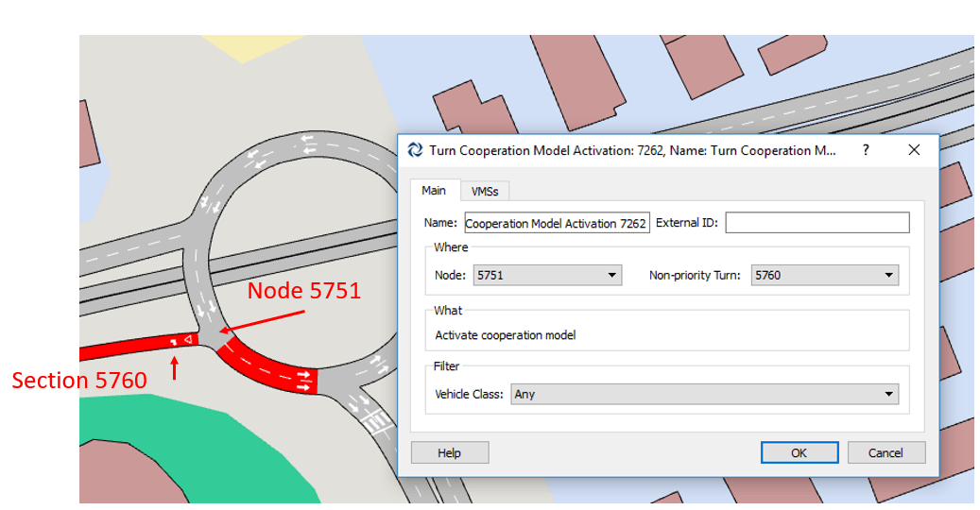
Task: Switch to the VMSs tab
Action: point(485,191)
